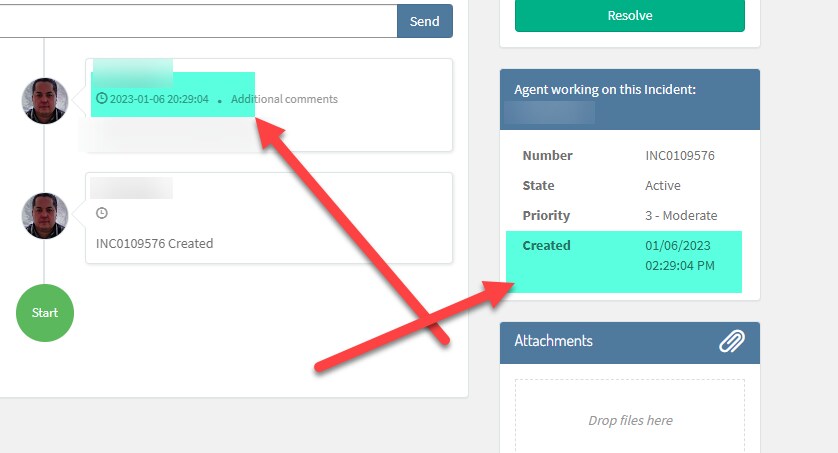Image resolution: width=838 pixels, height=453 pixels.
Task: Click the INC0109576 Created activity text
Action: coord(154,244)
